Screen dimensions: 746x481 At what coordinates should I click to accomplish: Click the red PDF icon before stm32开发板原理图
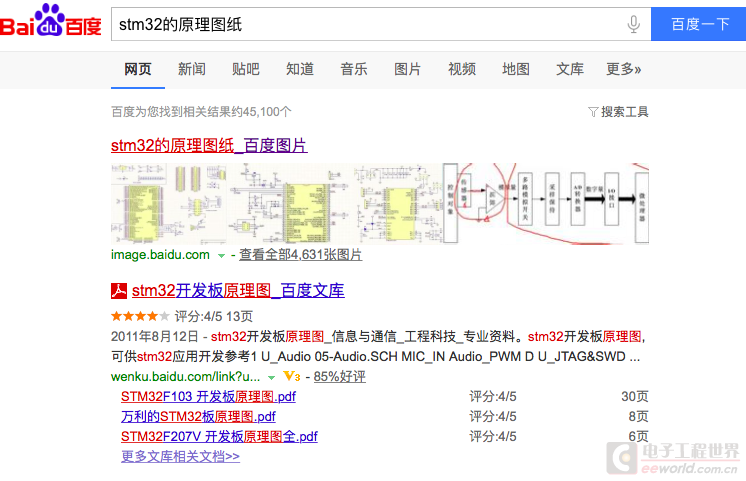119,291
